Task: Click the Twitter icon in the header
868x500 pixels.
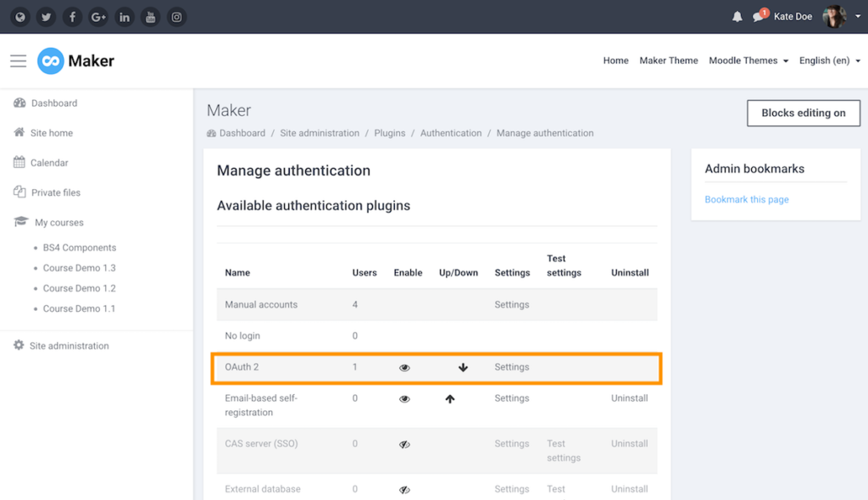Action: coord(46,16)
